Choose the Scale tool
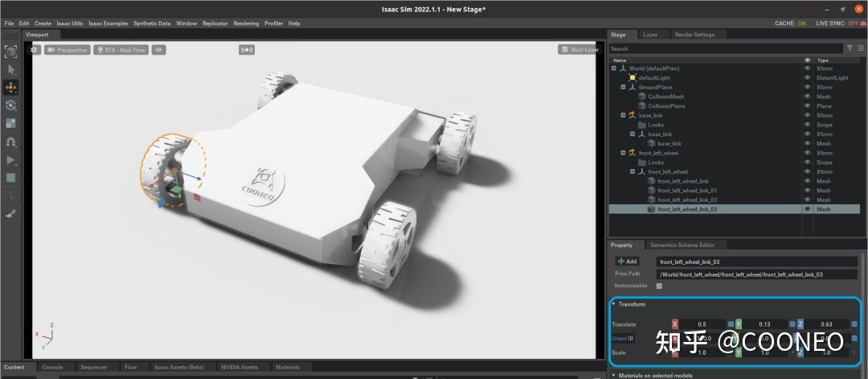868x379 pixels. [10, 123]
